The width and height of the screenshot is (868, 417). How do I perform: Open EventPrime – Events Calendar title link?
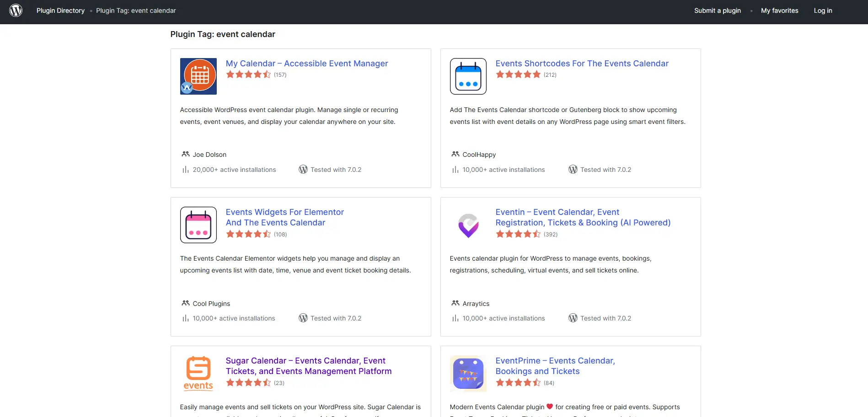555,366
